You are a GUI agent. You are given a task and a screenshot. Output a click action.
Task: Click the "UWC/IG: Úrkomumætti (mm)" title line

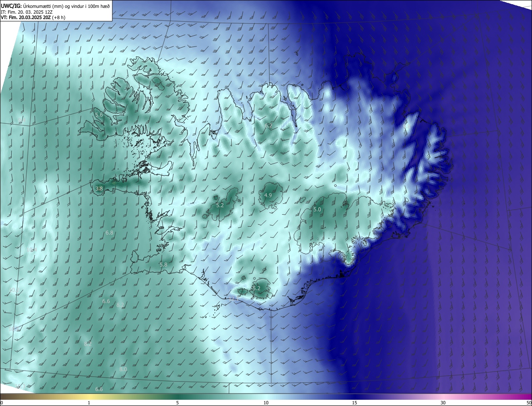coord(56,6)
